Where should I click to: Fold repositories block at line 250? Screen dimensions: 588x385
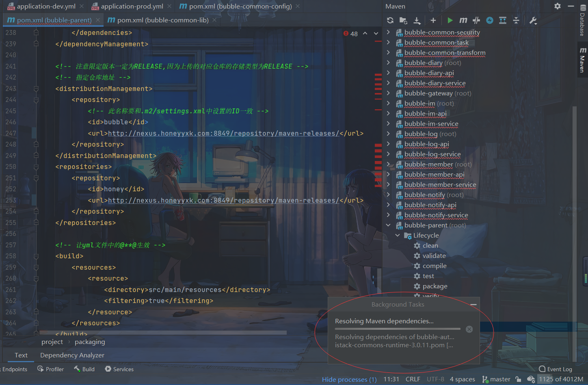36,167
